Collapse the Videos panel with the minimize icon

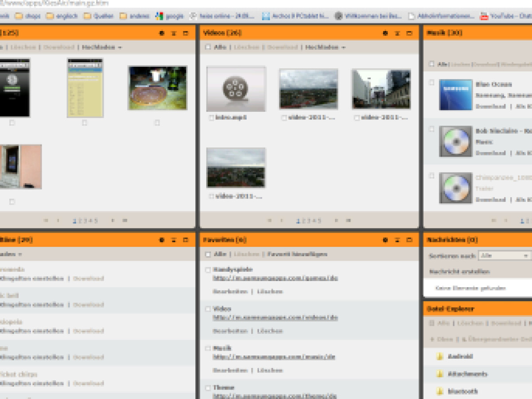coord(397,33)
